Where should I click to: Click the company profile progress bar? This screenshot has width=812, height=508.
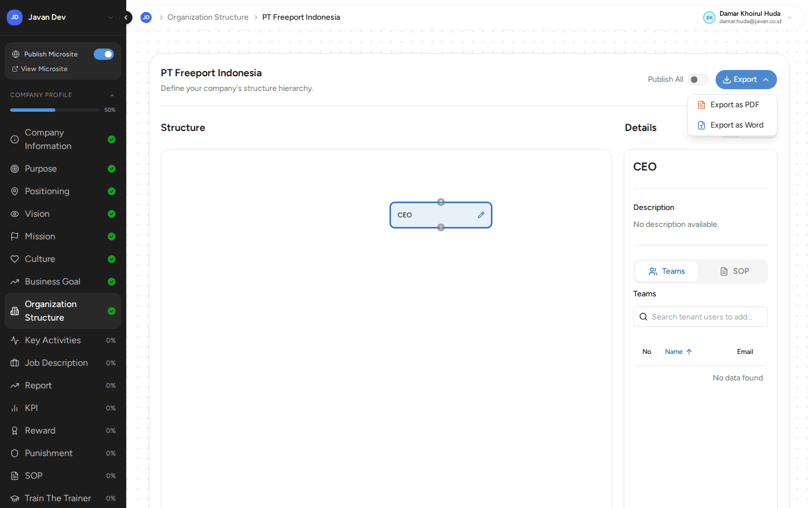coord(55,110)
